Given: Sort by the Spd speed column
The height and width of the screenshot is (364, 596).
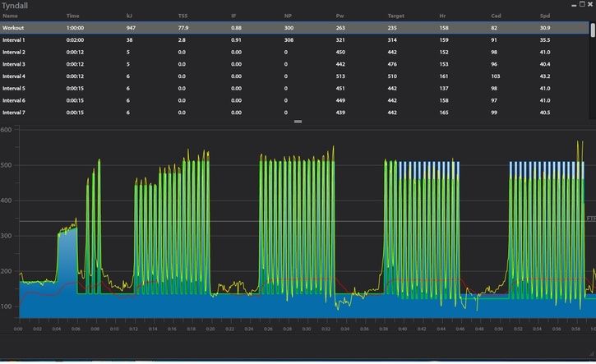Looking at the screenshot, I should 545,16.
